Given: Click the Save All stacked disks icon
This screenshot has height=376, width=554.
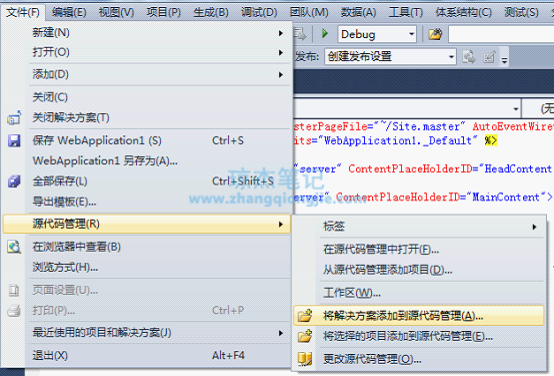Looking at the screenshot, I should (14, 181).
